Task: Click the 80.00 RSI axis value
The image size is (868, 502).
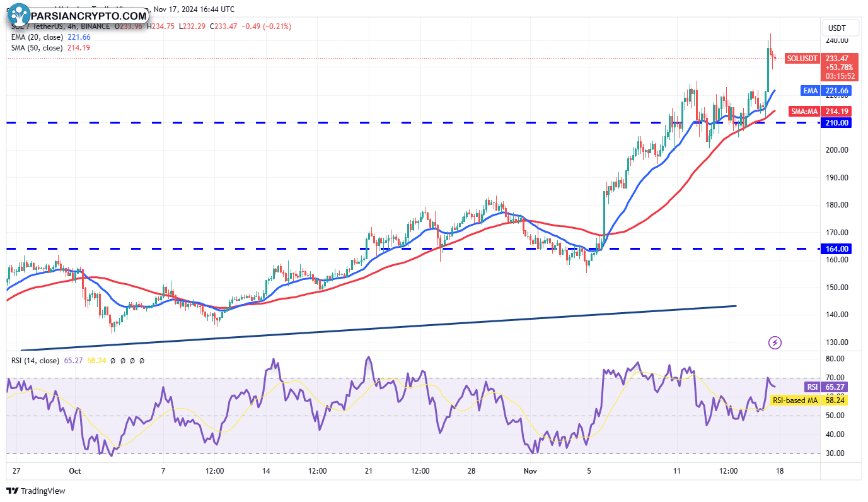Action: coord(835,359)
